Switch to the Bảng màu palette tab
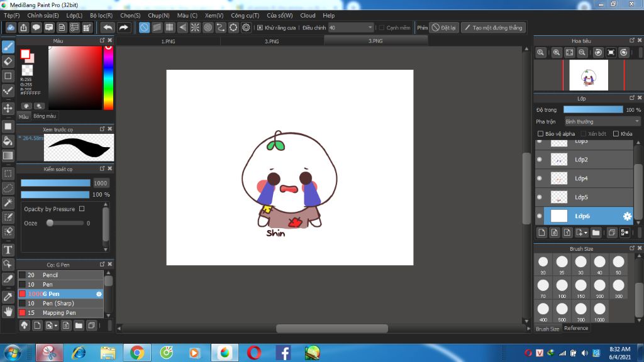 [x=45, y=116]
